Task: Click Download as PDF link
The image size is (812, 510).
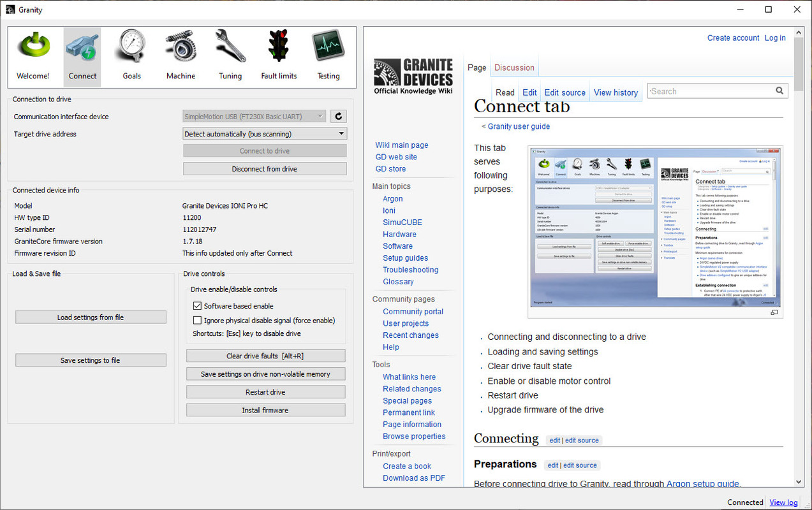Action: coord(414,478)
